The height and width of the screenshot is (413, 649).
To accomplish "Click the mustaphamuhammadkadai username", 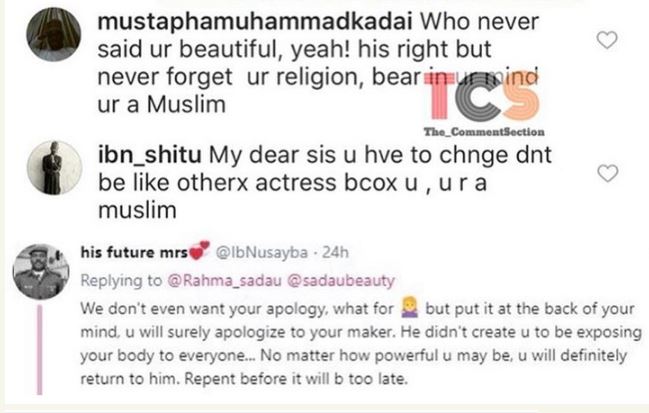I will [x=255, y=22].
